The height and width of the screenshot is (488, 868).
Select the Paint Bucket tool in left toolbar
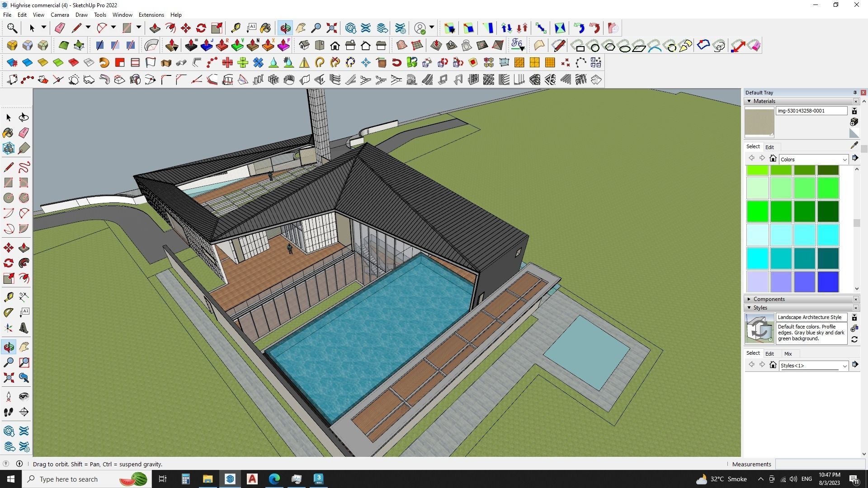8,133
